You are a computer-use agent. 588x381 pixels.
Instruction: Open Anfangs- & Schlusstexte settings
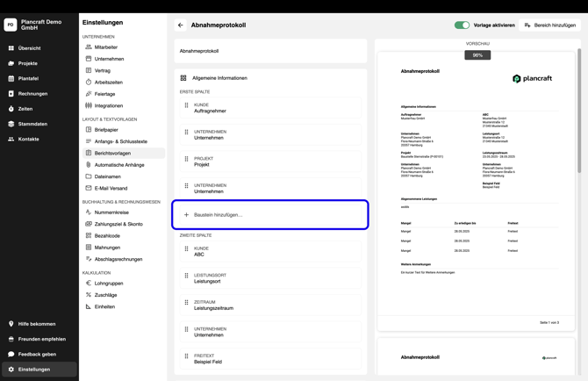tap(124, 141)
